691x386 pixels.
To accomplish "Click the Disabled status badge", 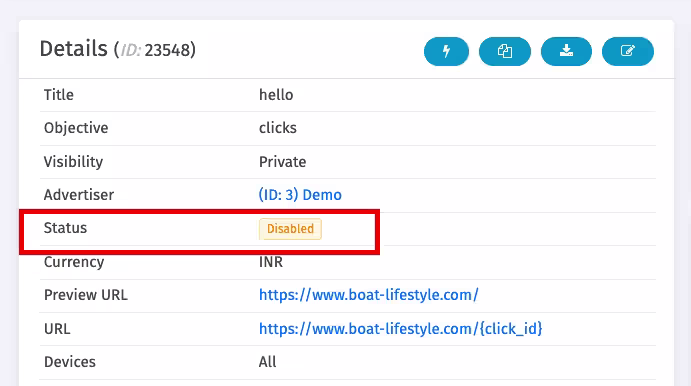I will coord(290,229).
